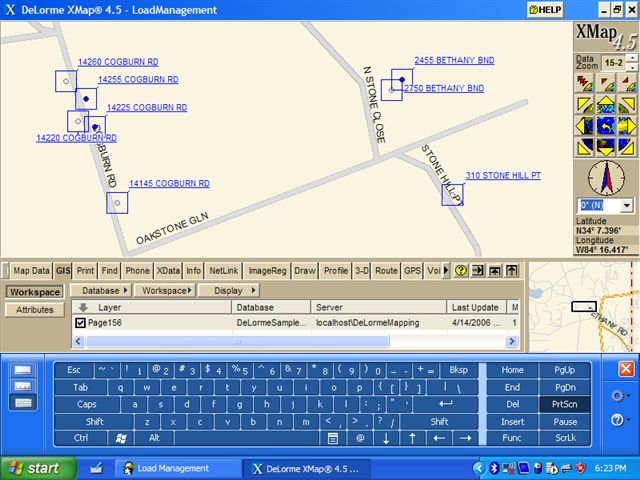Pan map northwest with yellow arrow
The width and height of the screenshot is (640, 480).
click(x=584, y=104)
